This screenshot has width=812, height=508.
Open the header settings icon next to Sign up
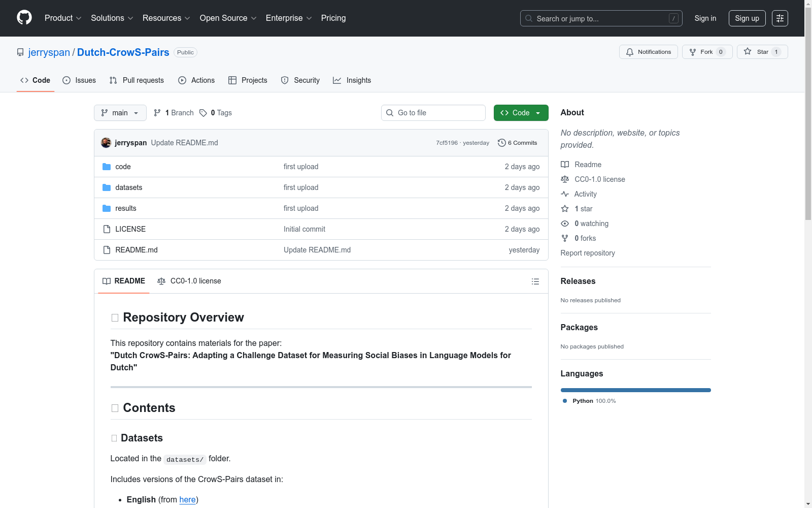(x=780, y=18)
